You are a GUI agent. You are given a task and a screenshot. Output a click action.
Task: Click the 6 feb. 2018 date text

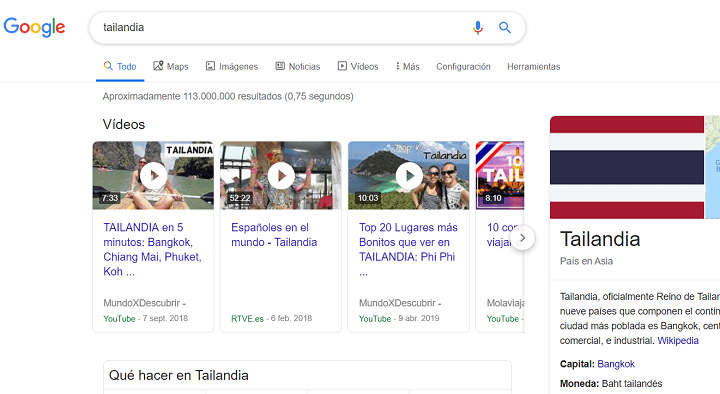pos(291,318)
